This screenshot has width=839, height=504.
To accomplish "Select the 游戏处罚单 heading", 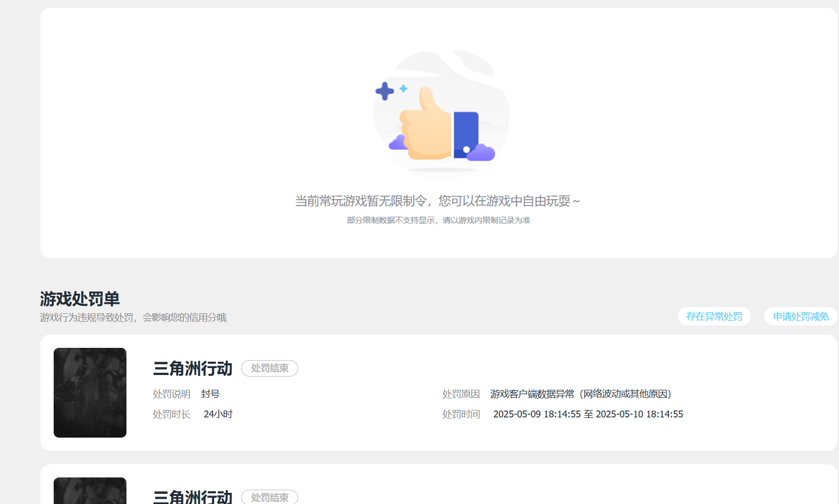I will (x=80, y=299).
